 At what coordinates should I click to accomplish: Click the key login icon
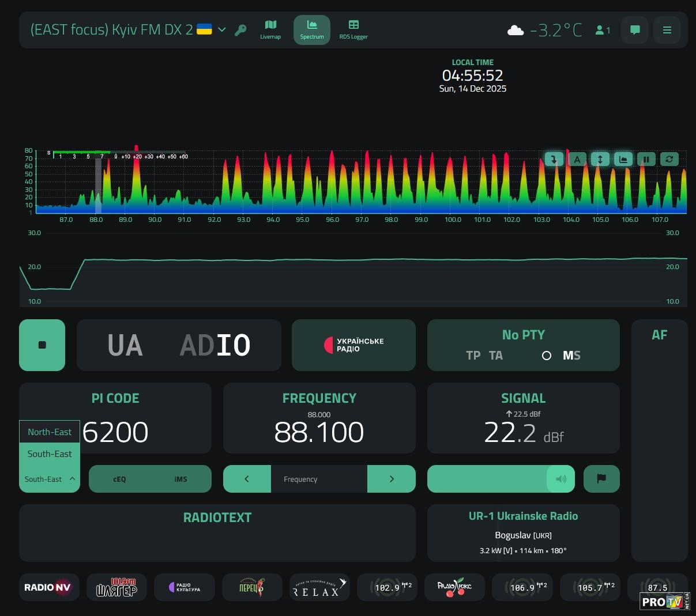[x=240, y=30]
